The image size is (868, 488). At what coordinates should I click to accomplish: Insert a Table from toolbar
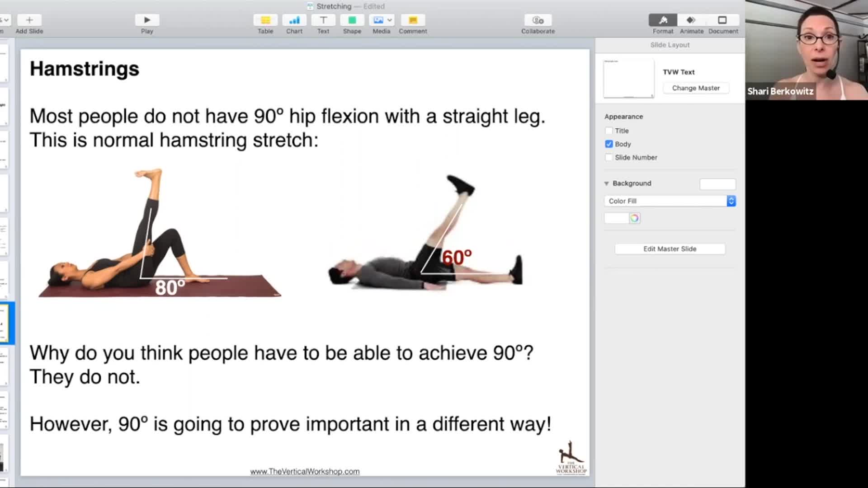[265, 20]
